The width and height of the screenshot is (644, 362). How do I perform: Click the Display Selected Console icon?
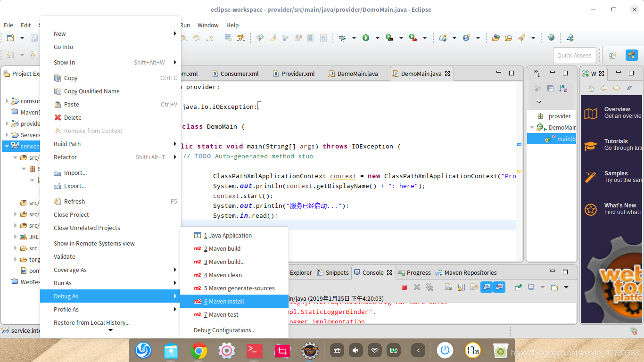(x=531, y=287)
